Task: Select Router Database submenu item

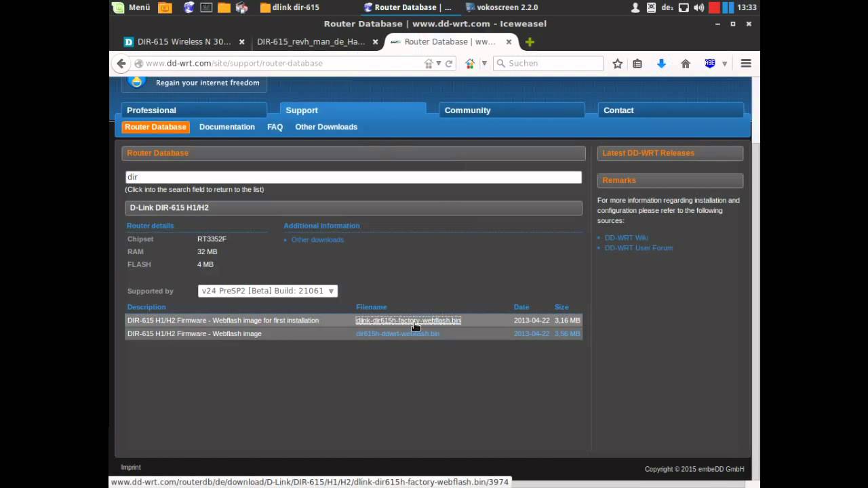Action: [x=155, y=127]
